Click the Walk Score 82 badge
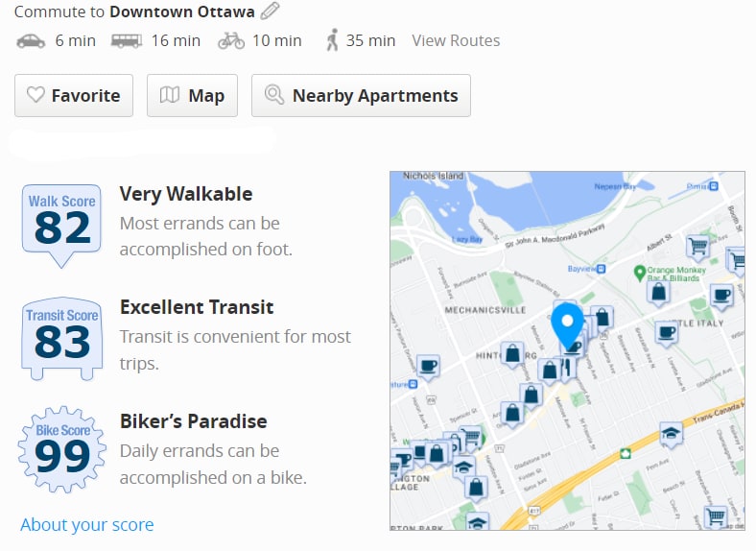The image size is (756, 551). click(x=61, y=226)
